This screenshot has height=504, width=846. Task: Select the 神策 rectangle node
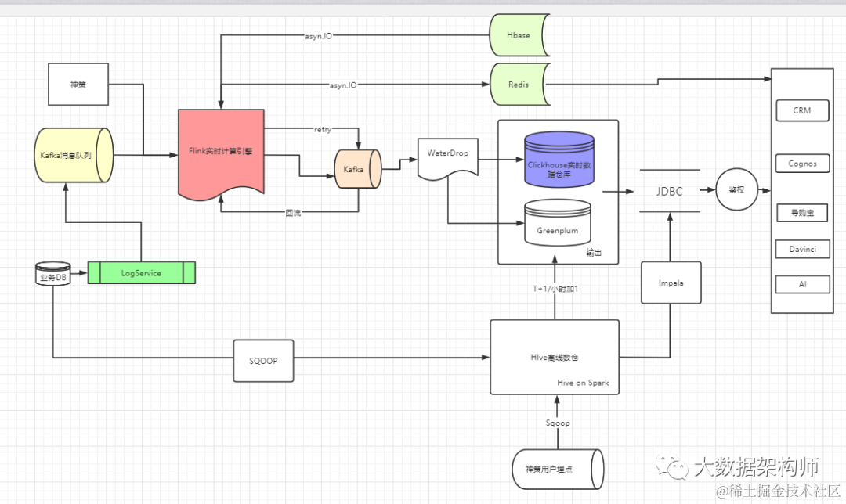(78, 84)
